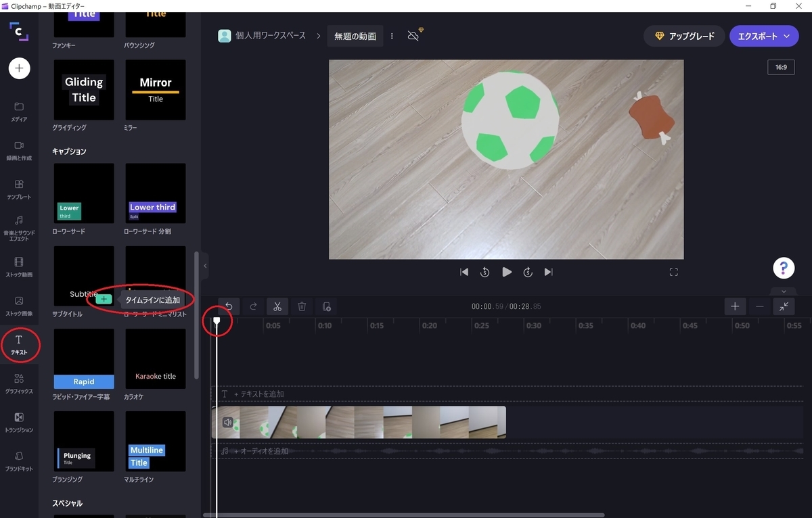Enter fullscreen preview
Image resolution: width=812 pixels, height=518 pixels.
pos(673,272)
